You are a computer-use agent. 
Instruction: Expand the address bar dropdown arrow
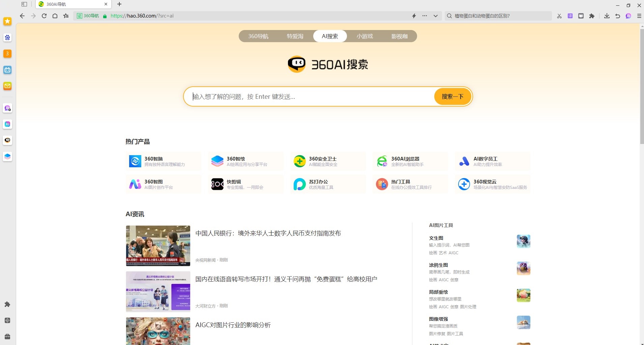click(435, 16)
